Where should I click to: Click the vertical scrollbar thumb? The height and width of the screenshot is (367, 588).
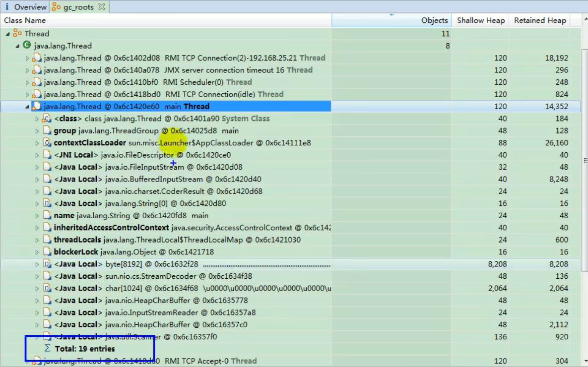[x=585, y=160]
